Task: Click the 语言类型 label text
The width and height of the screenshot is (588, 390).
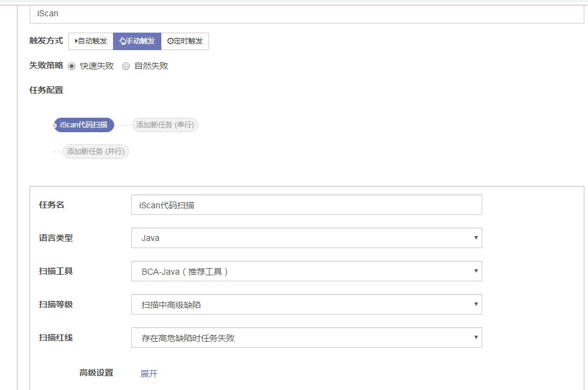Action: pyautogui.click(x=56, y=238)
